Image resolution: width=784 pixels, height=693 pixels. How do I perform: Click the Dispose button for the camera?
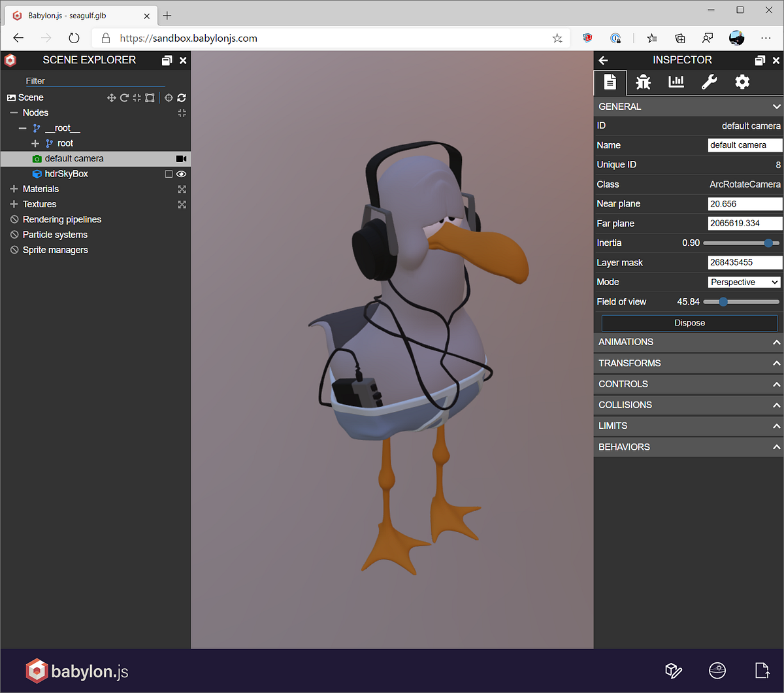pyautogui.click(x=689, y=322)
